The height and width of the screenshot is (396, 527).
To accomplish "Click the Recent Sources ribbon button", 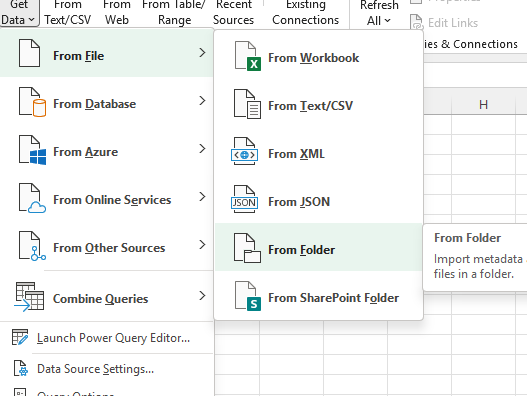I will [x=234, y=13].
